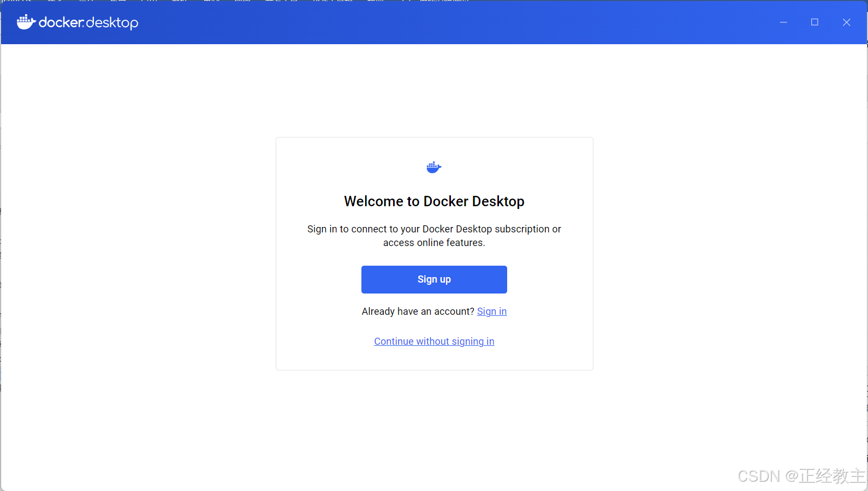Click blank white space right of the welcome card
868x491 pixels.
click(x=726, y=254)
